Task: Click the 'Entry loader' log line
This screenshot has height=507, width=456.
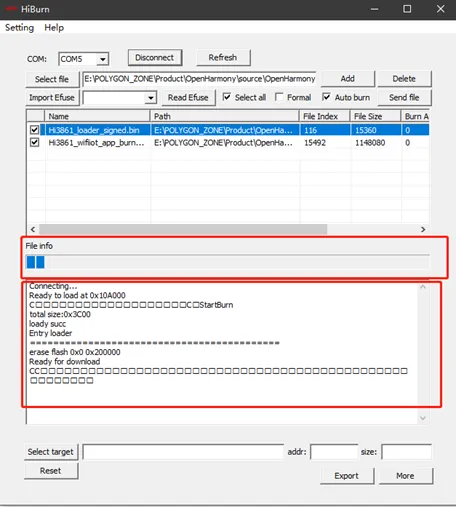Action: [x=51, y=333]
